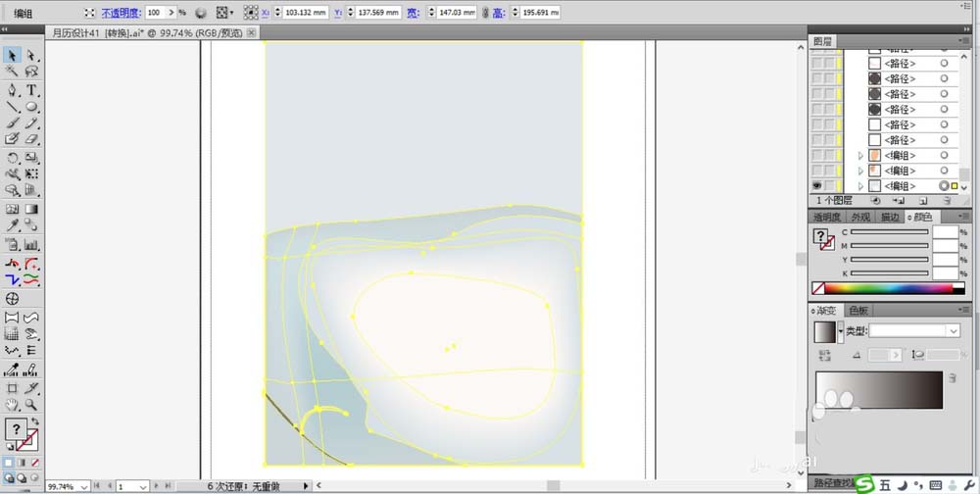Viewport: 980px width, 494px height.
Task: Select the Artboard tool
Action: [13, 388]
